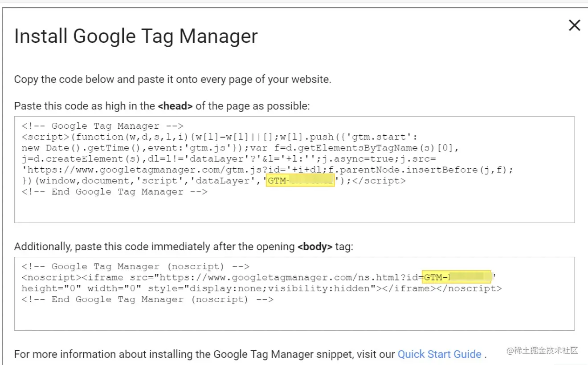The height and width of the screenshot is (365, 588).
Task: Click the '<!-- Google Tag Manager -->' comment line
Action: coord(102,126)
